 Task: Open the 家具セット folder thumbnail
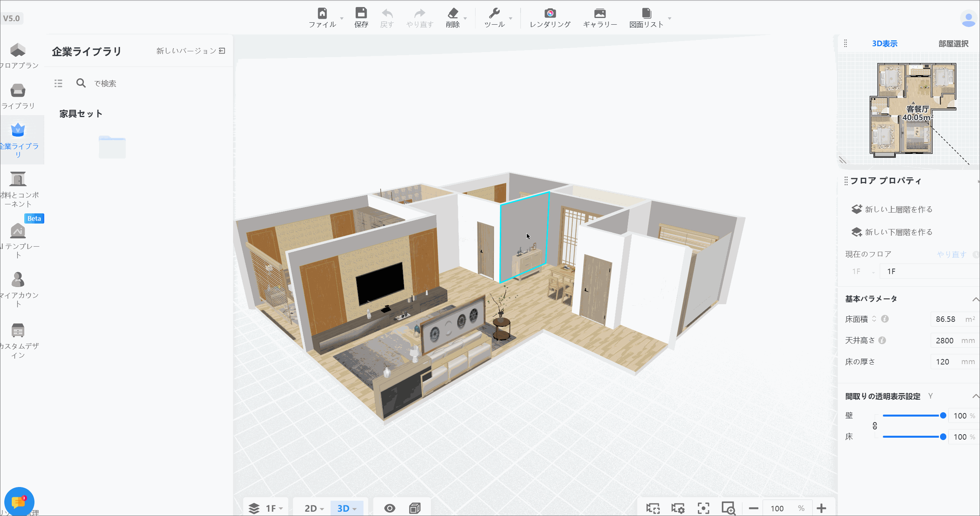pos(112,147)
